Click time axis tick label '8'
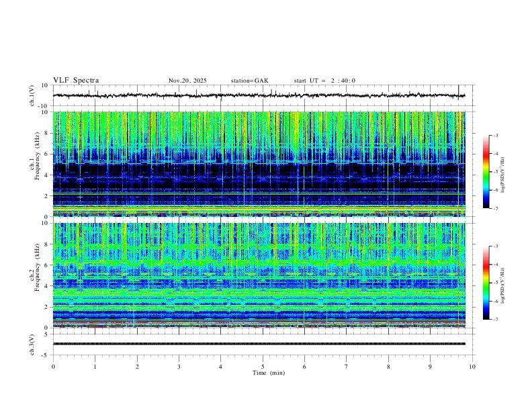 [x=388, y=367]
